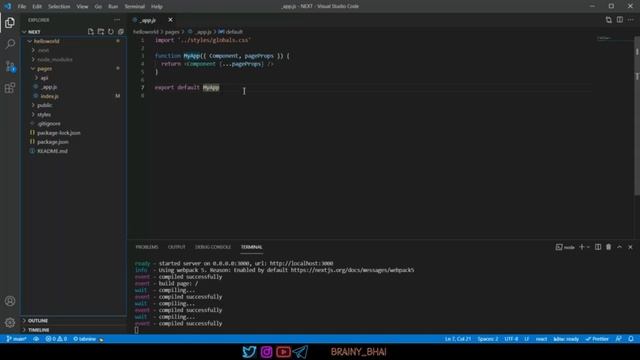The height and width of the screenshot is (360, 640).
Task: Open the Edit menu
Action: pyautogui.click(x=37, y=7)
